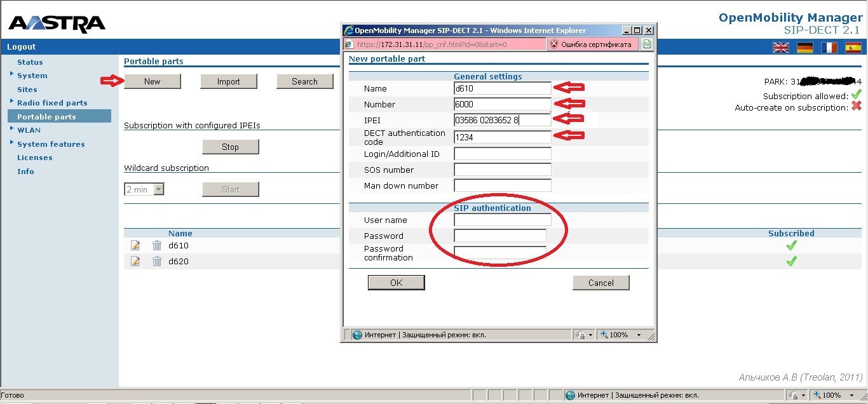
Task: Delete the d610 handset entry
Action: [157, 245]
